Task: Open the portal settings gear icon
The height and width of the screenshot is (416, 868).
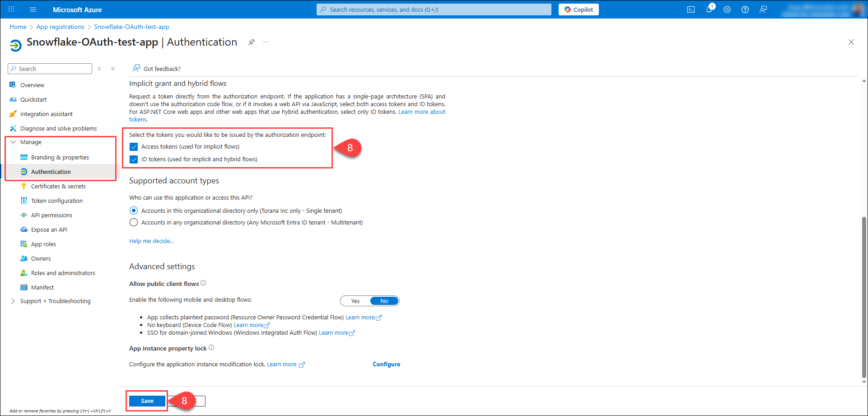Action: [727, 9]
